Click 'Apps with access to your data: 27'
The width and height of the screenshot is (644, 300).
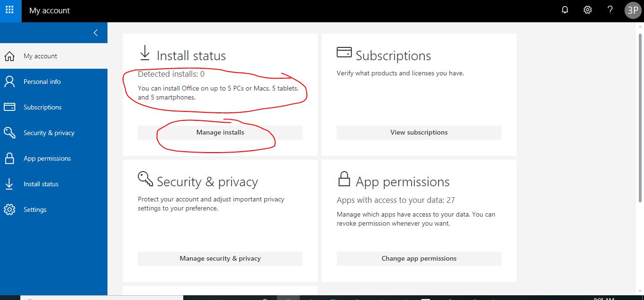(x=396, y=200)
